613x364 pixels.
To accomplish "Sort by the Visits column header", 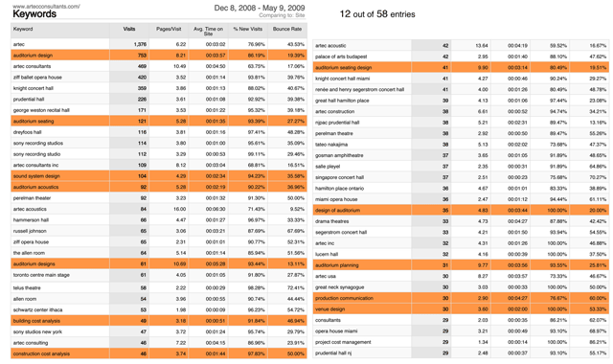I will point(129,29).
